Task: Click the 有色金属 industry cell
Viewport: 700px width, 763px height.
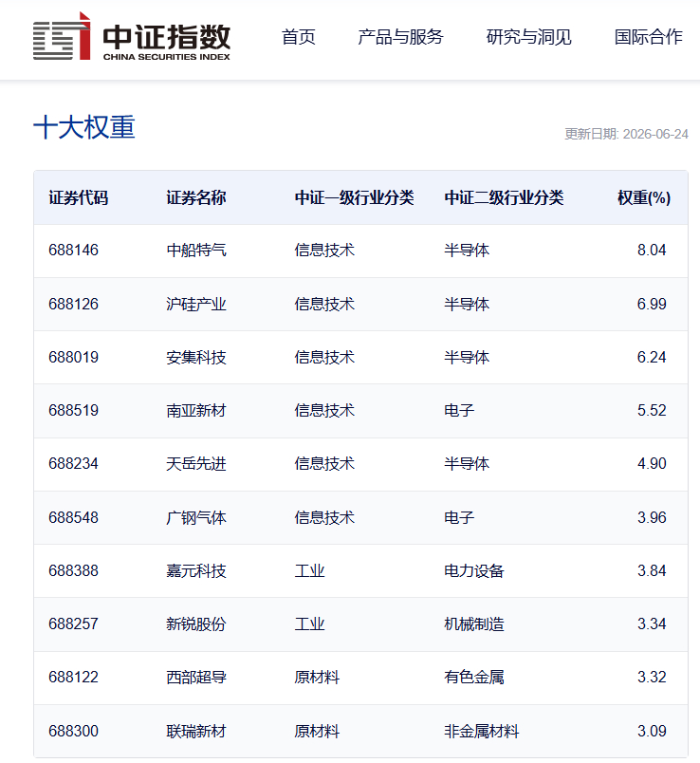Action: click(474, 677)
